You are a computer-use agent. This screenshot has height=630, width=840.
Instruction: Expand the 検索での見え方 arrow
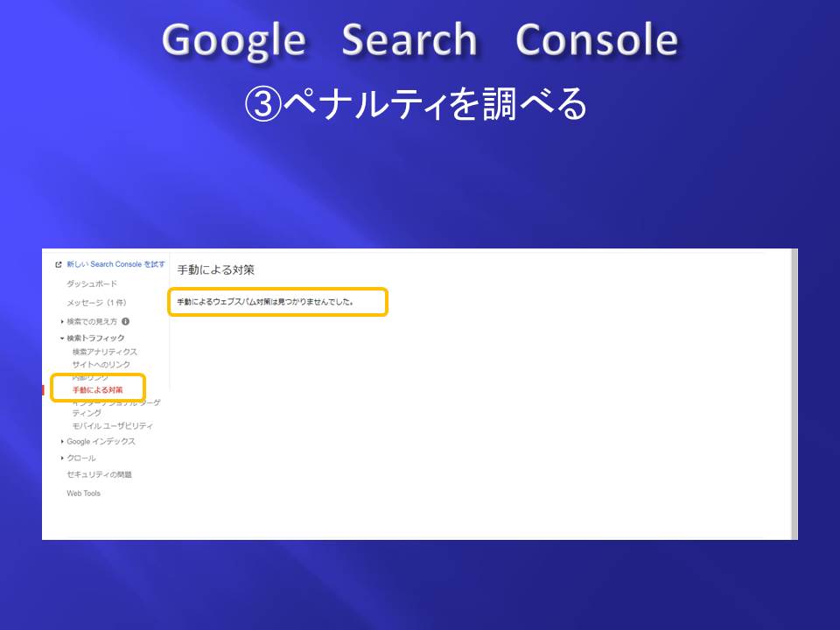[62, 321]
